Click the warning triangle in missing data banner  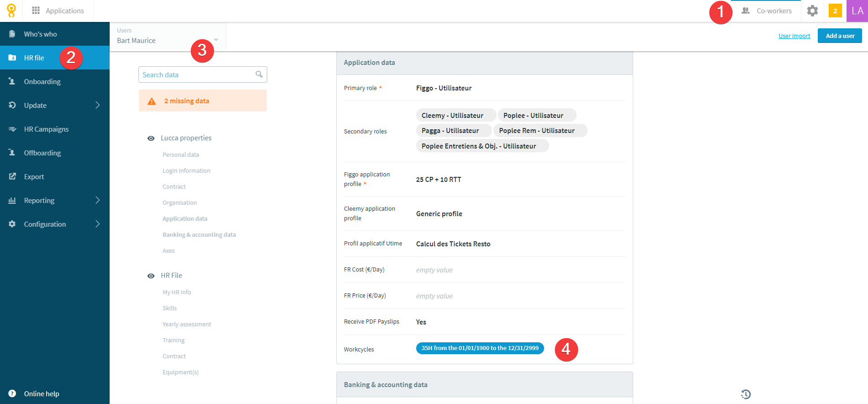click(x=152, y=101)
